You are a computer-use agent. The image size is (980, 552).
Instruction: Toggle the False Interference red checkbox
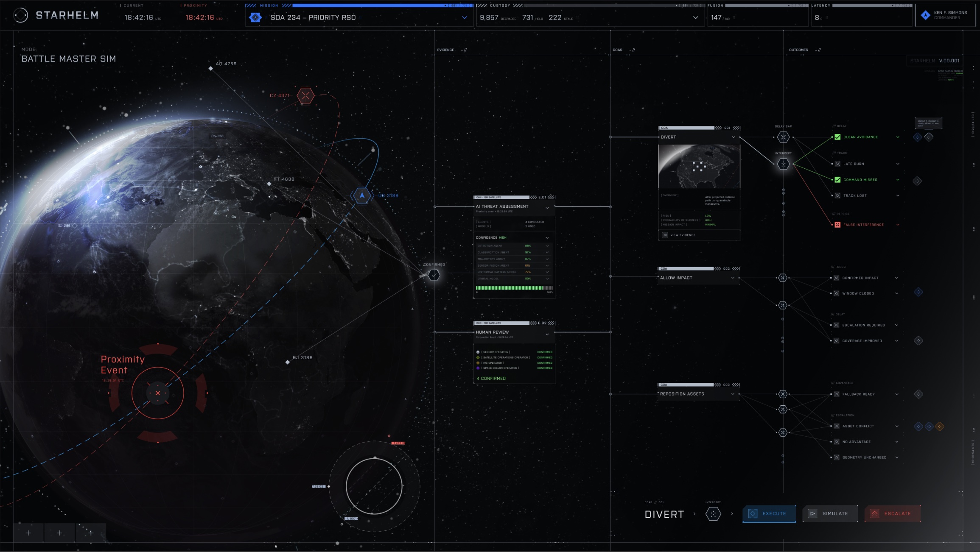[x=837, y=225]
